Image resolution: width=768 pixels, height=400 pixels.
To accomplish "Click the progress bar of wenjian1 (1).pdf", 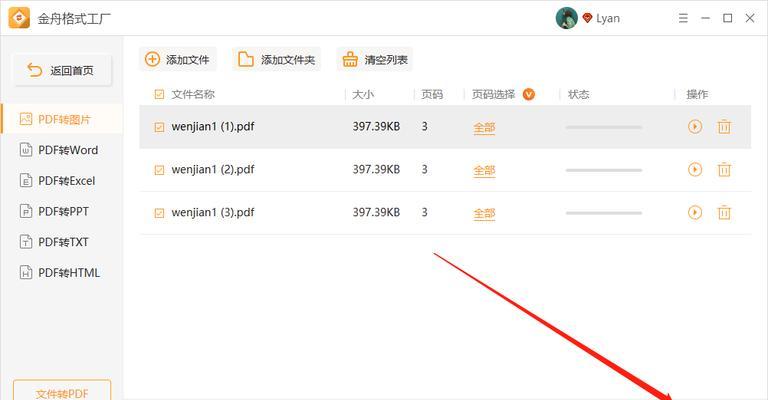I will (x=603, y=127).
